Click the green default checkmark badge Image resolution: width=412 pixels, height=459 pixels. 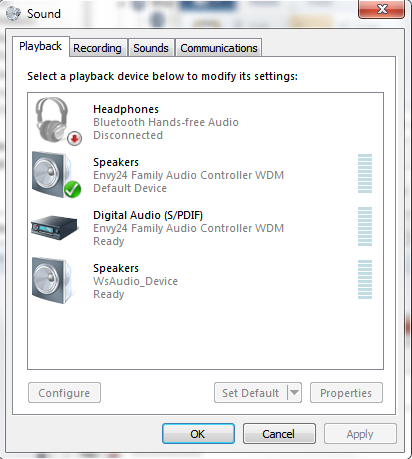72,190
